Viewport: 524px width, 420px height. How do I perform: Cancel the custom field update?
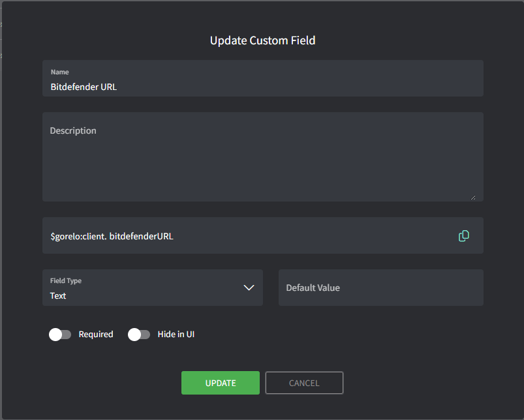pos(304,383)
